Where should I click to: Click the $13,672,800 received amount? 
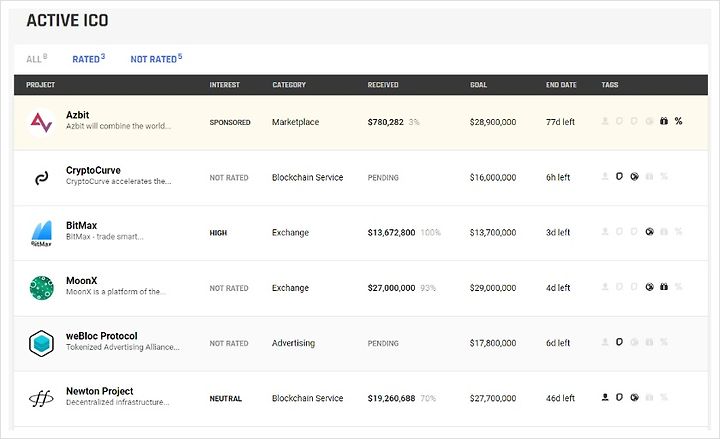point(391,233)
